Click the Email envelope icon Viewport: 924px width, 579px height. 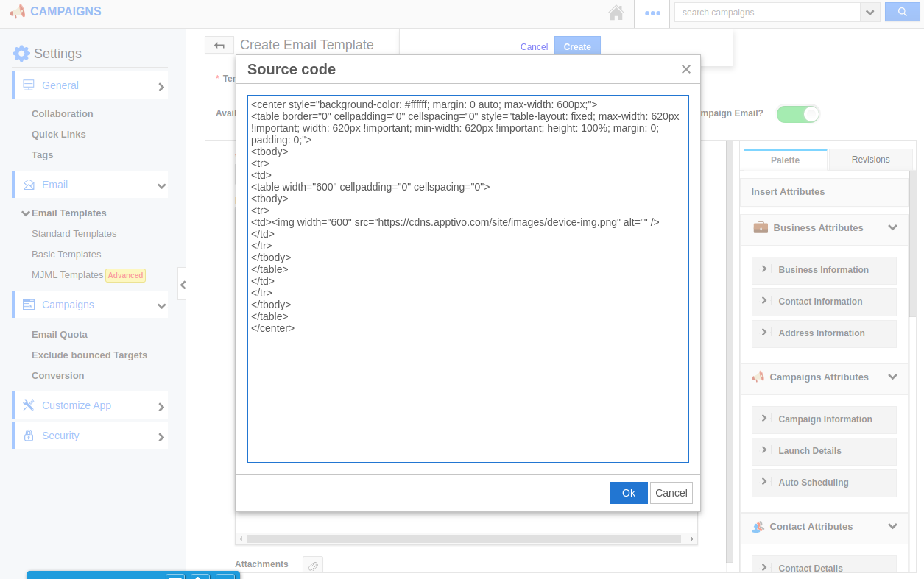point(29,185)
